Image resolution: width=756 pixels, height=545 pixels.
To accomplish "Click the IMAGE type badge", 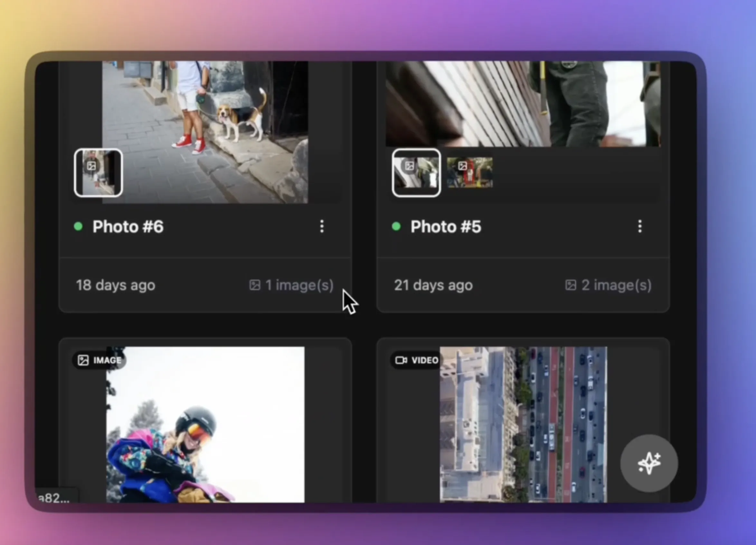I will (99, 360).
